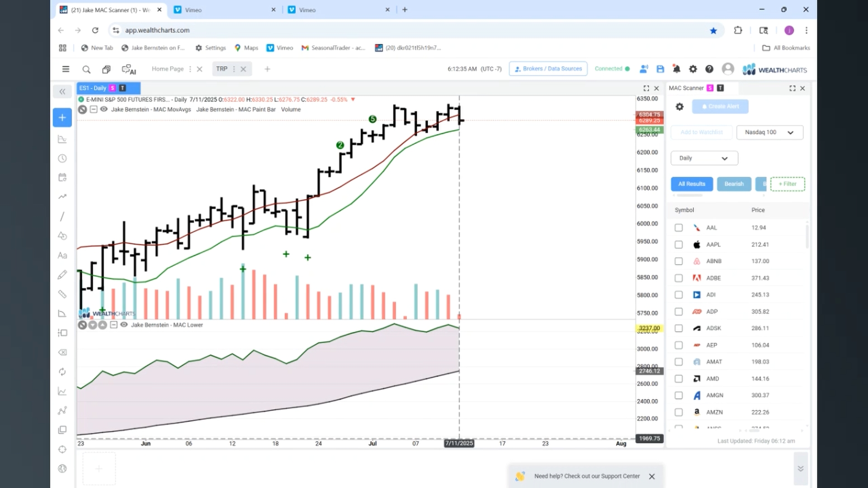Open the alerts bell icon

676,69
